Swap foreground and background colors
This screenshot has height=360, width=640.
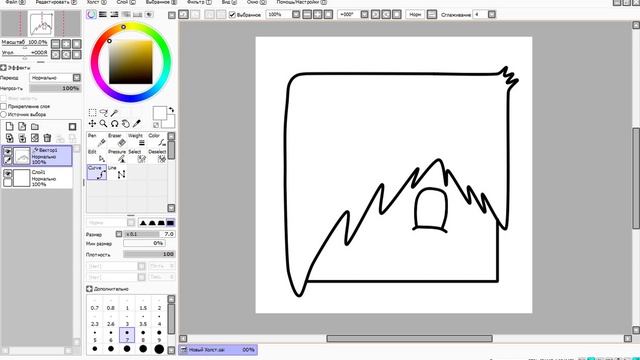(171, 109)
